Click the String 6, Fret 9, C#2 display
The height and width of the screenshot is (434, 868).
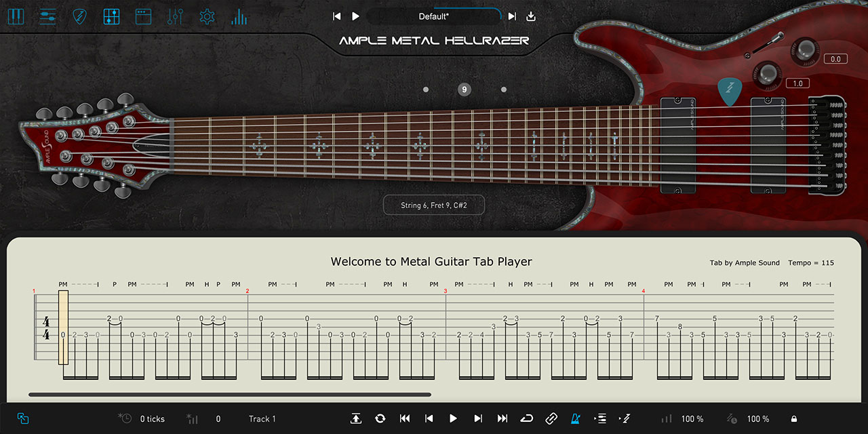pos(434,205)
